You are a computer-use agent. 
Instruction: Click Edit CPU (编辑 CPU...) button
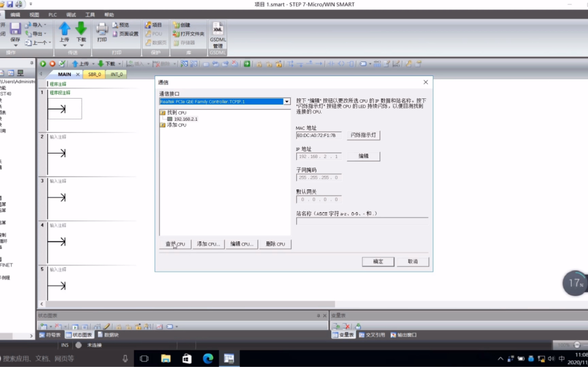[242, 244]
